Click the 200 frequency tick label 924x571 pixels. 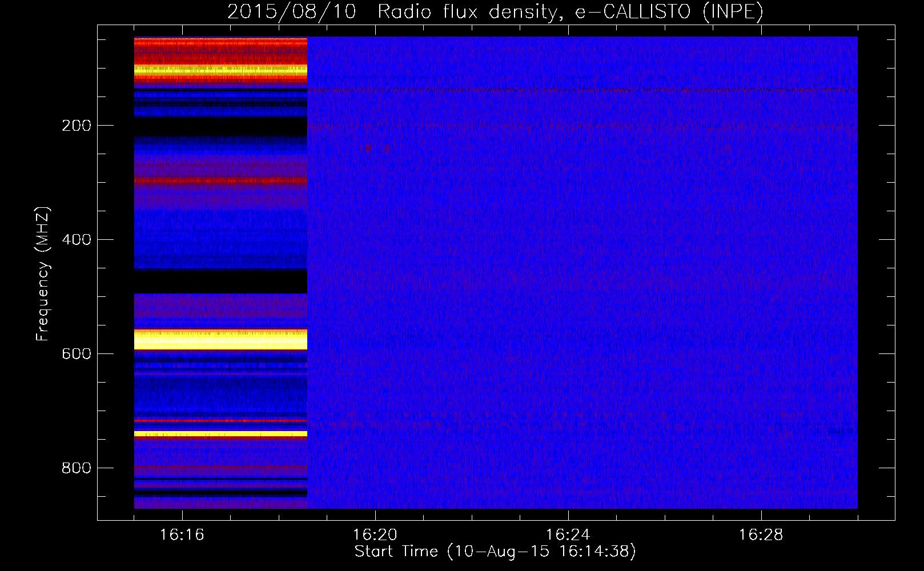77,126
